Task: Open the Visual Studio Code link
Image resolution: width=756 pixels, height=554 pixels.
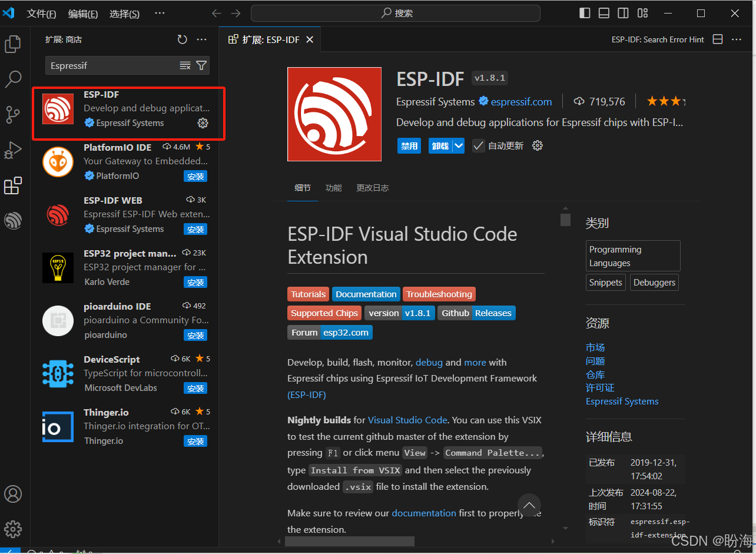Action: tap(407, 420)
